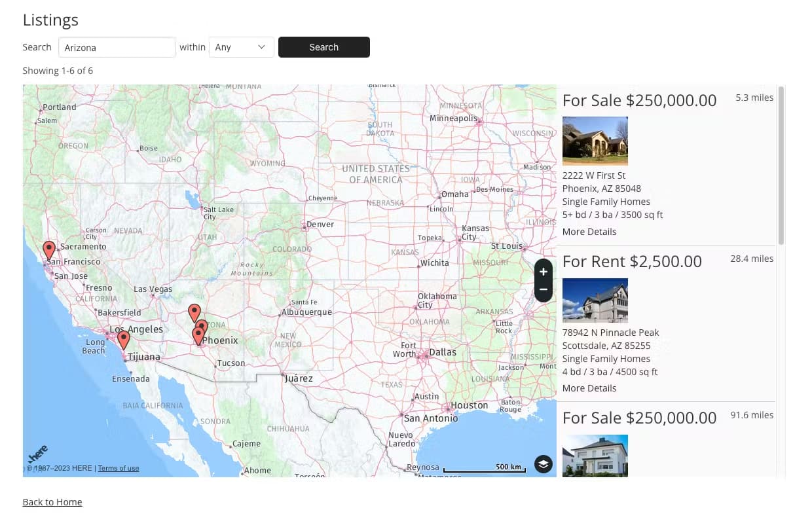The width and height of the screenshot is (812, 525).
Task: Click the map zoom in plus button
Action: click(543, 272)
